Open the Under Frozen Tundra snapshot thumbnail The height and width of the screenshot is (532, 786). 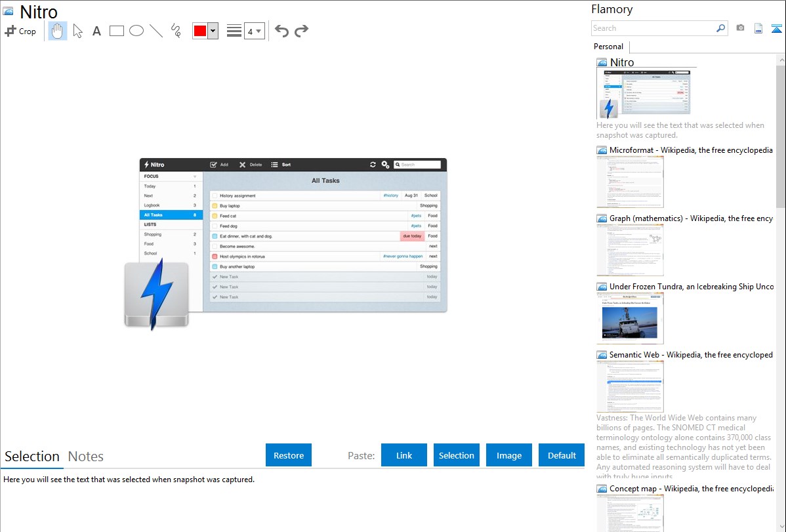click(x=630, y=318)
